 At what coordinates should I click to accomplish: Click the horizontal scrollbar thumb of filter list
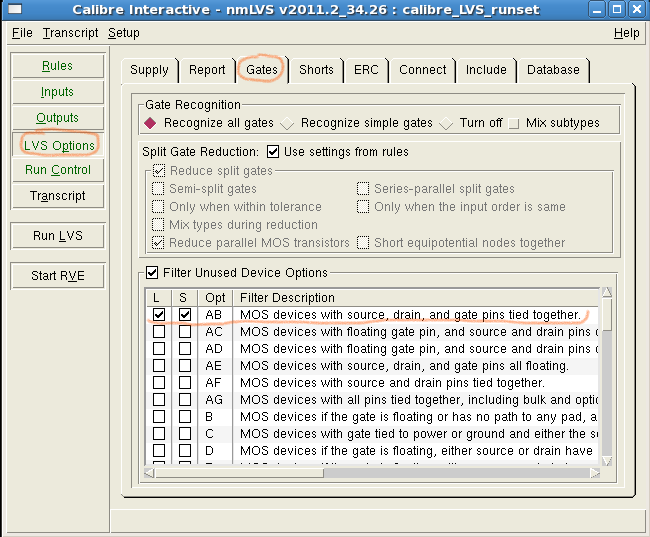pos(239,473)
